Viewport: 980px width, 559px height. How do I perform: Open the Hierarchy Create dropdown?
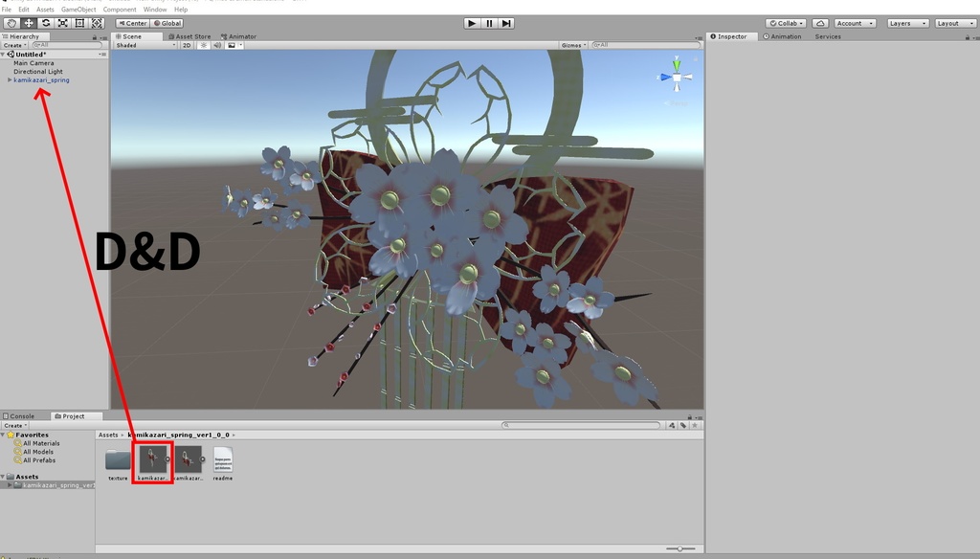pyautogui.click(x=14, y=45)
